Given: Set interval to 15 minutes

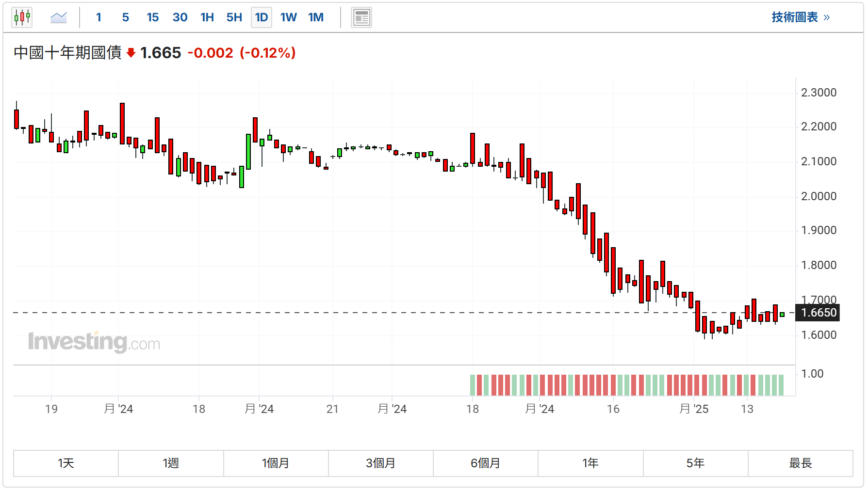Looking at the screenshot, I should (x=152, y=17).
